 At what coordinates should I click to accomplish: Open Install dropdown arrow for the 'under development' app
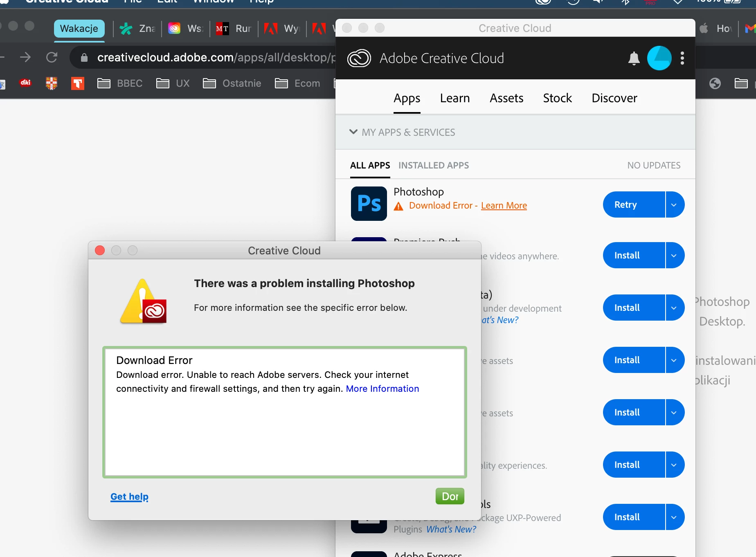pyautogui.click(x=675, y=308)
